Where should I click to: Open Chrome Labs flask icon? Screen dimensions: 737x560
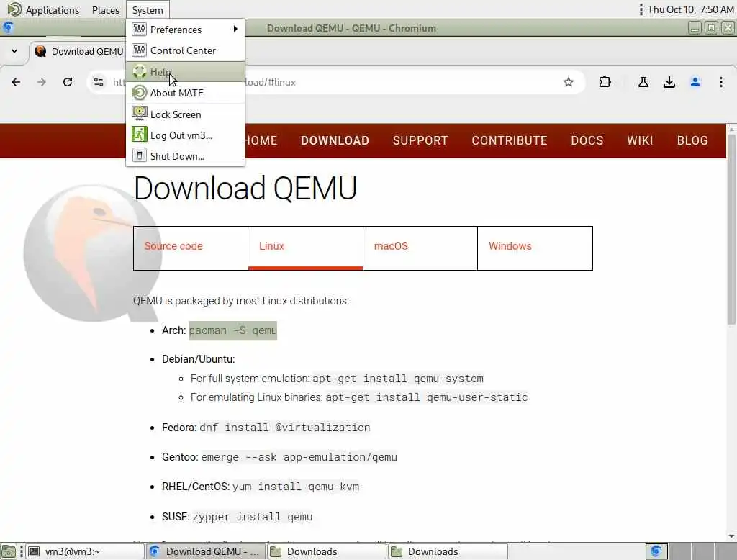pos(643,82)
